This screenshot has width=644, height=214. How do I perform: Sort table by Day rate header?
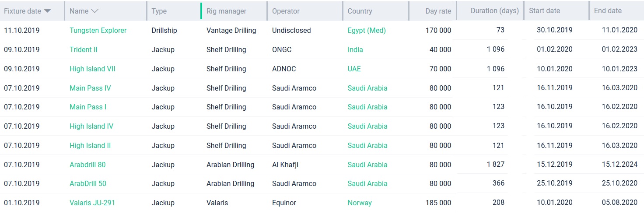[438, 11]
